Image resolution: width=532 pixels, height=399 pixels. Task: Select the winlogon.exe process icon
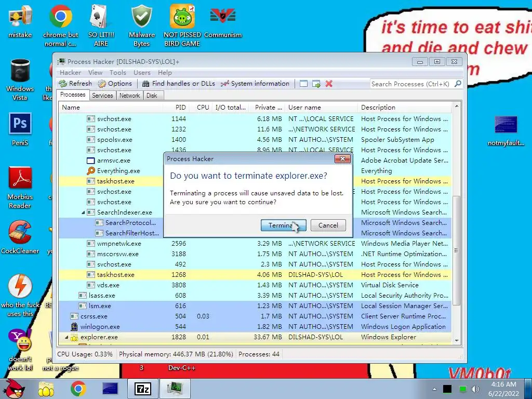tap(74, 327)
